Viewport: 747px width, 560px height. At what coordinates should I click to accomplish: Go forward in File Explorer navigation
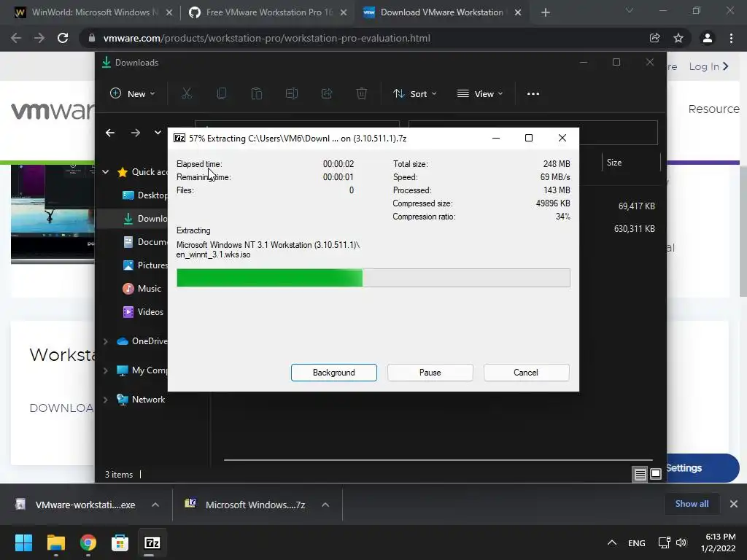click(x=136, y=133)
